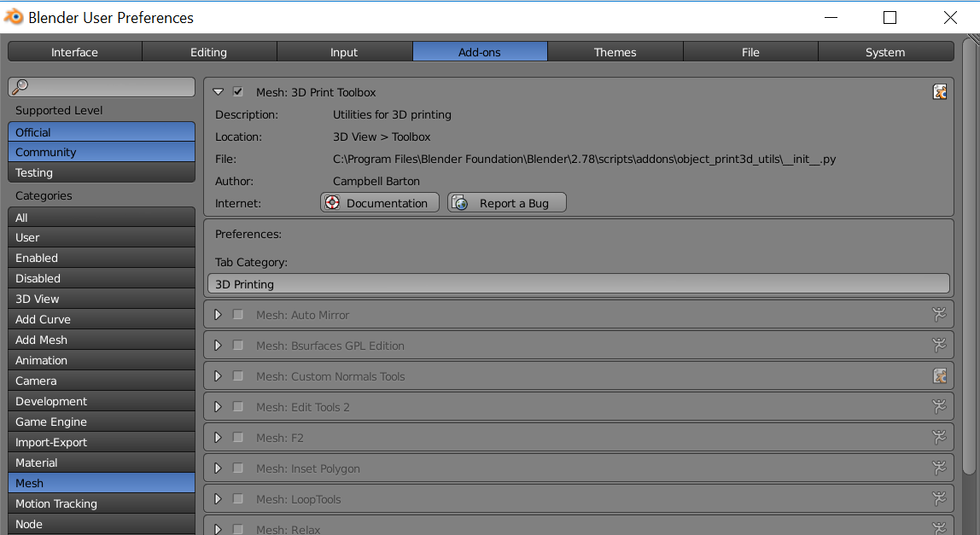Screen dimensions: 980x535
Task: Select the 3D View category
Action: point(102,299)
